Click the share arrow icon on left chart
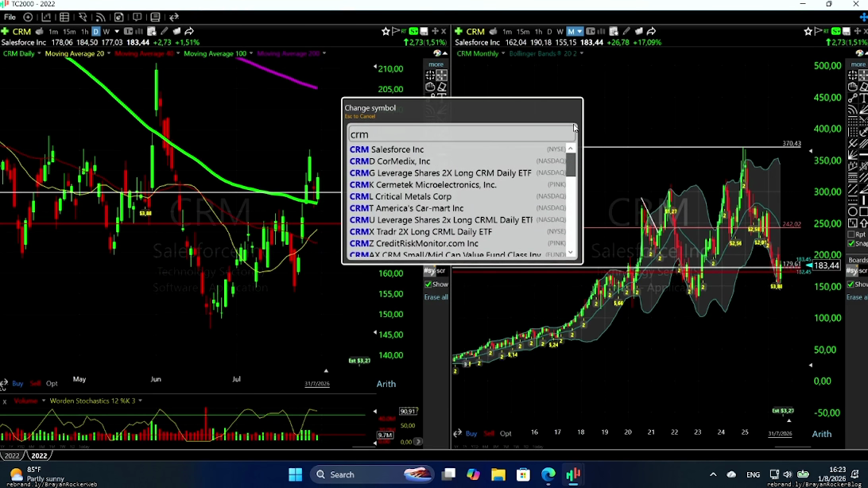 pos(189,32)
